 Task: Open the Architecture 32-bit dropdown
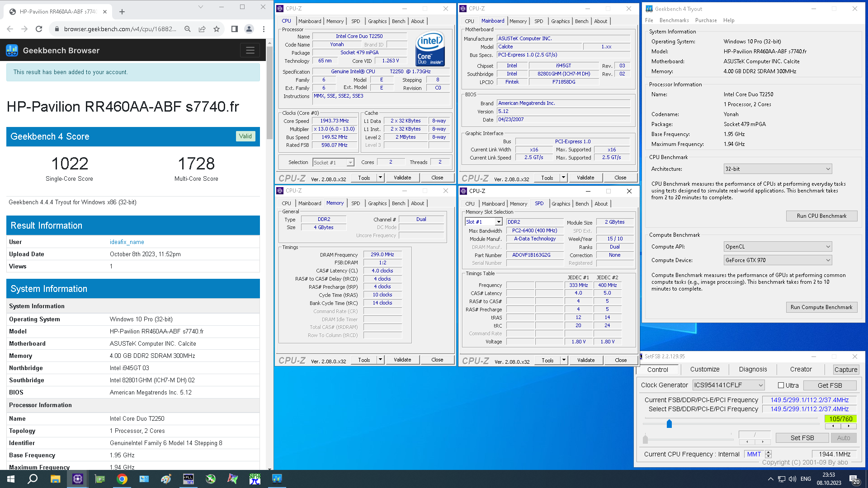[x=778, y=169]
